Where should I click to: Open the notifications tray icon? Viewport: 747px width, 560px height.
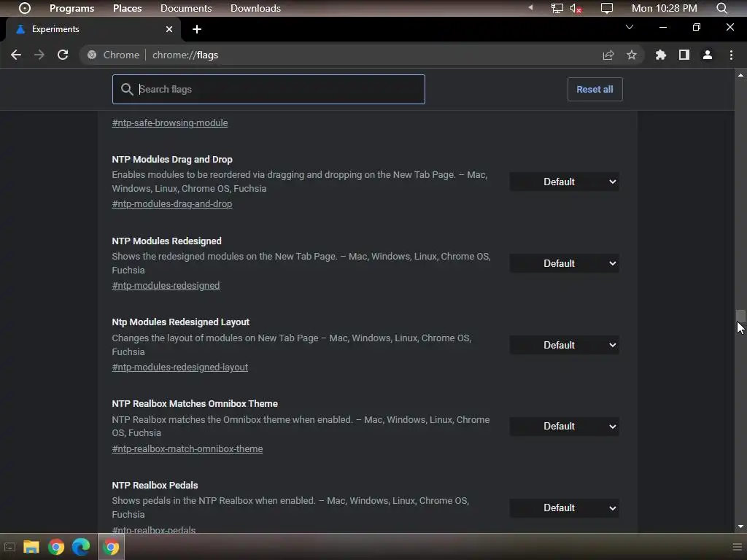point(606,8)
